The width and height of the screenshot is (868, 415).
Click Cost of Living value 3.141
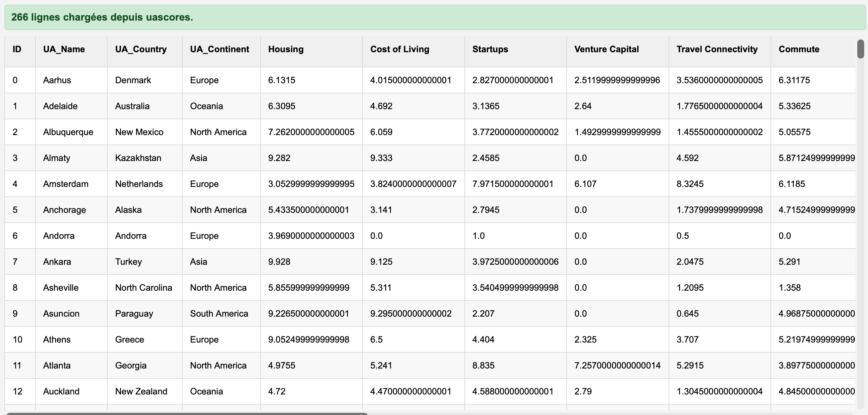click(x=413, y=210)
